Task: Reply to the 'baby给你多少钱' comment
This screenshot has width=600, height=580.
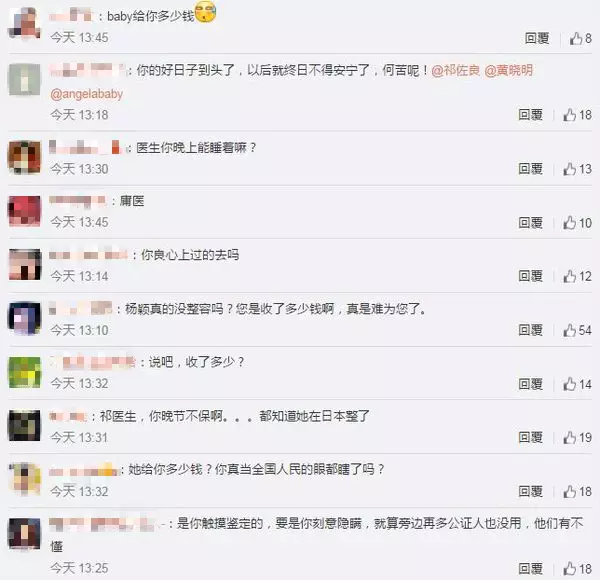Action: pos(537,38)
